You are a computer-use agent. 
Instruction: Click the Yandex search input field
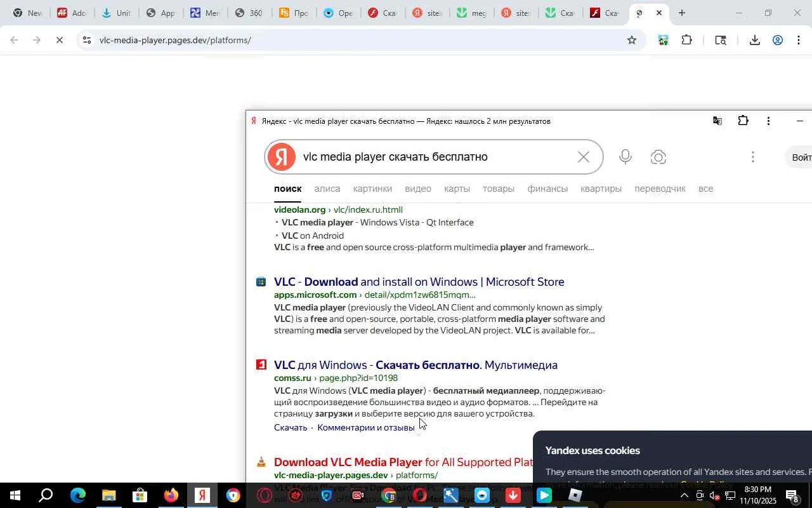point(435,157)
